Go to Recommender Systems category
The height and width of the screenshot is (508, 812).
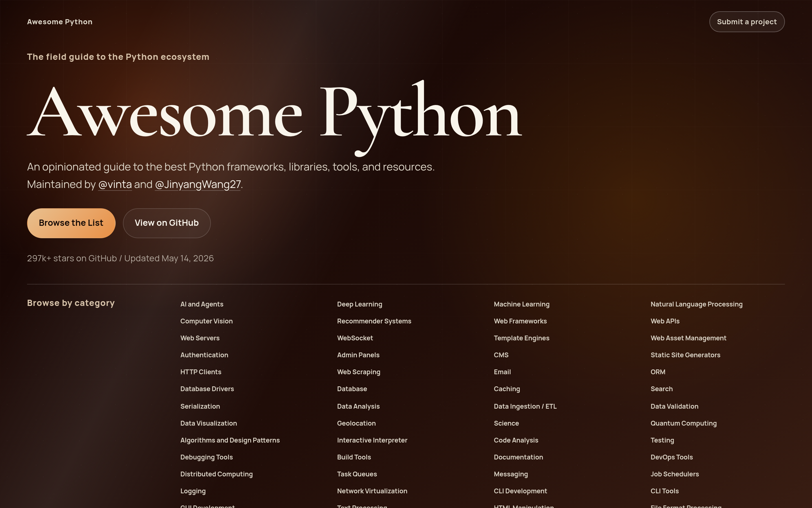click(374, 321)
